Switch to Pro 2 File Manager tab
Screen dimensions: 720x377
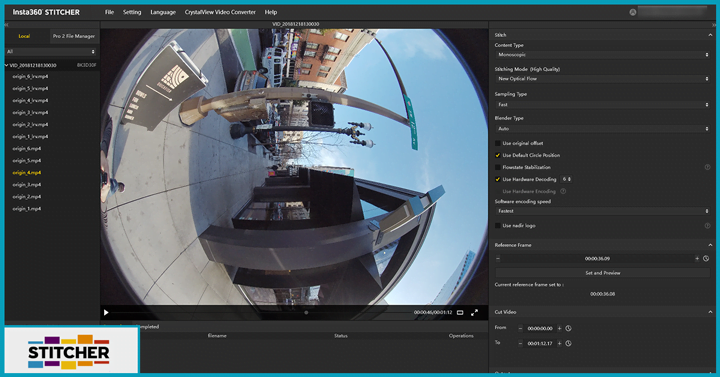tap(73, 36)
